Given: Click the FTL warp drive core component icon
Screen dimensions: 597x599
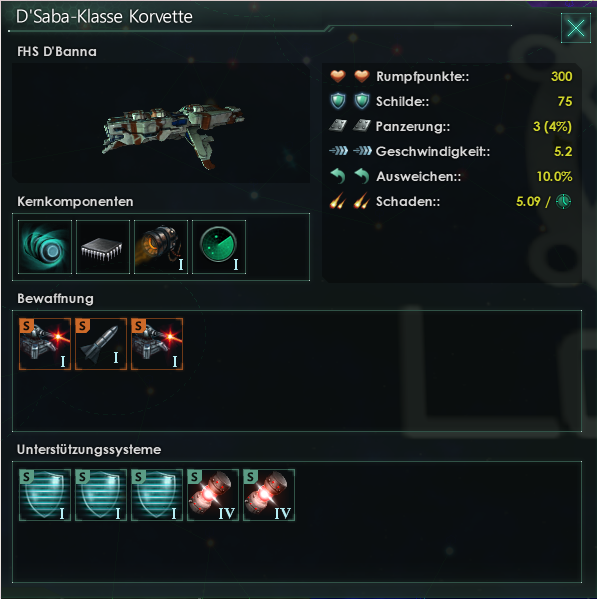Looking at the screenshot, I should coord(45,247).
